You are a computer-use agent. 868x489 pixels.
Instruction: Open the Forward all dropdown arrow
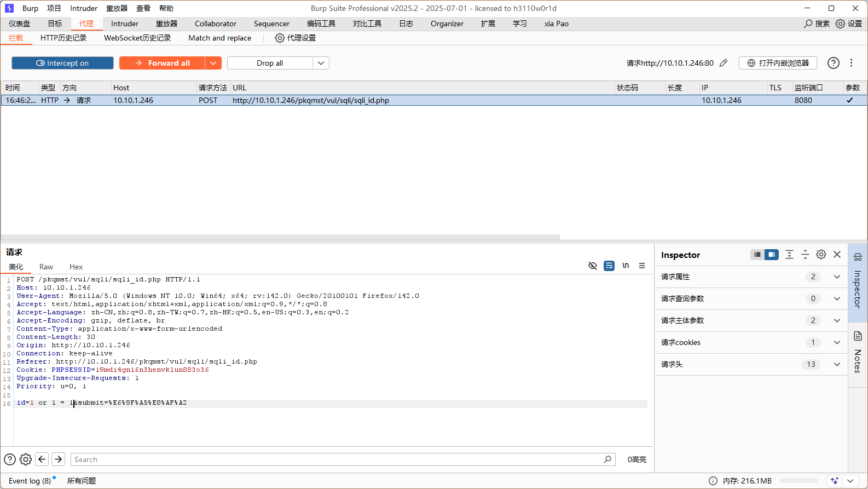(x=213, y=63)
